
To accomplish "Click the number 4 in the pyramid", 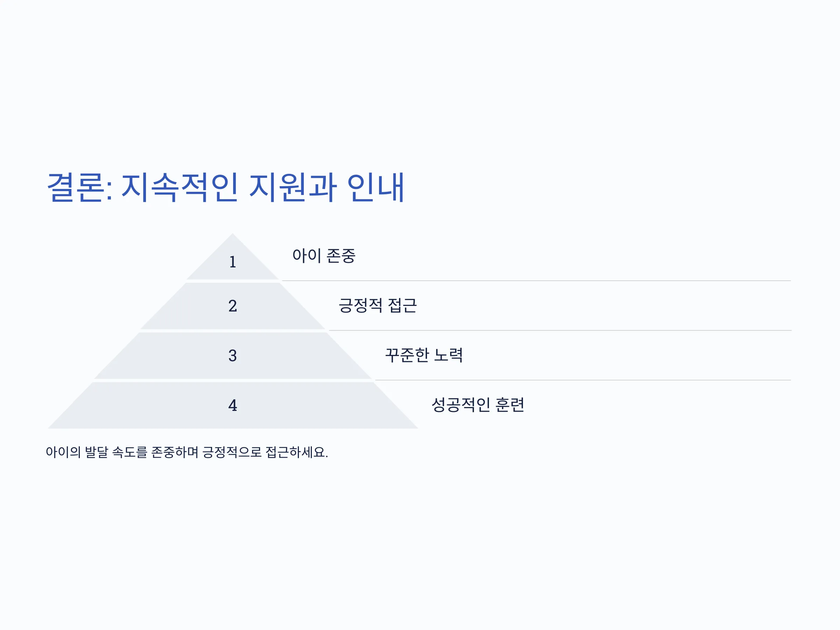I will pos(232,406).
